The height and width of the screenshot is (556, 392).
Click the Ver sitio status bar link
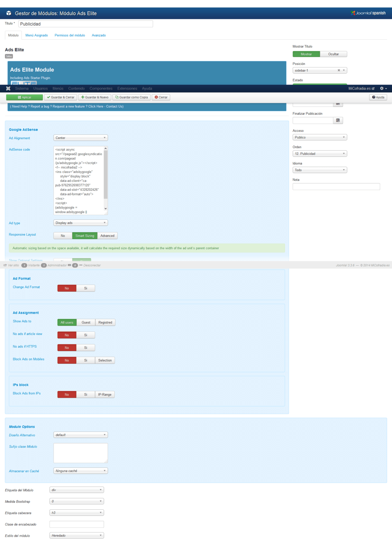point(11,265)
